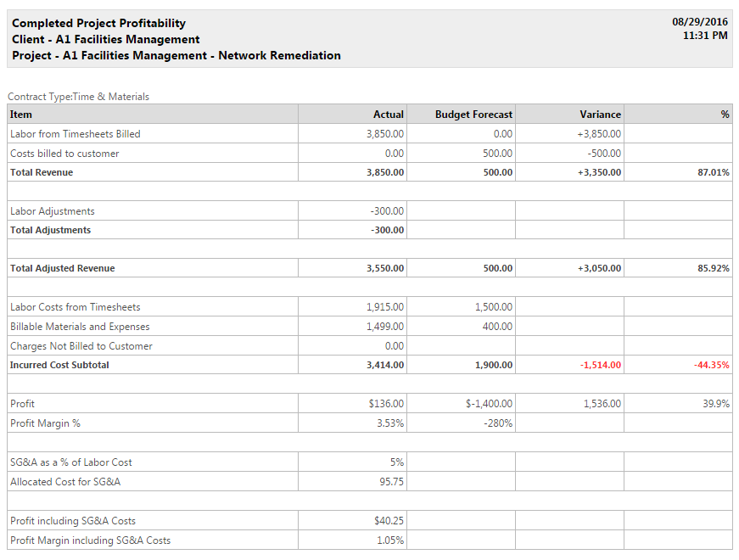Screen dimensions: 739x560
Task: Select the Total Revenue row label
Action: (x=42, y=172)
